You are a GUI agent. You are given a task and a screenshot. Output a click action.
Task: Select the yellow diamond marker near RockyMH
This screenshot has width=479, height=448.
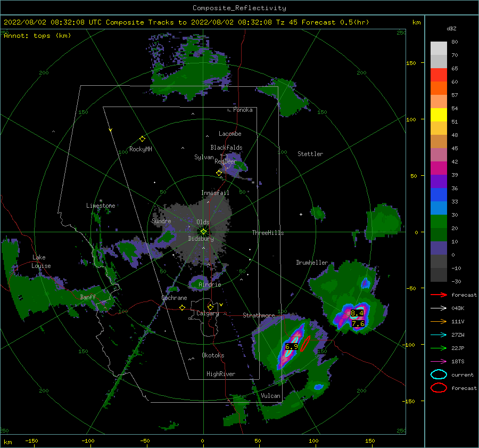tap(142, 139)
